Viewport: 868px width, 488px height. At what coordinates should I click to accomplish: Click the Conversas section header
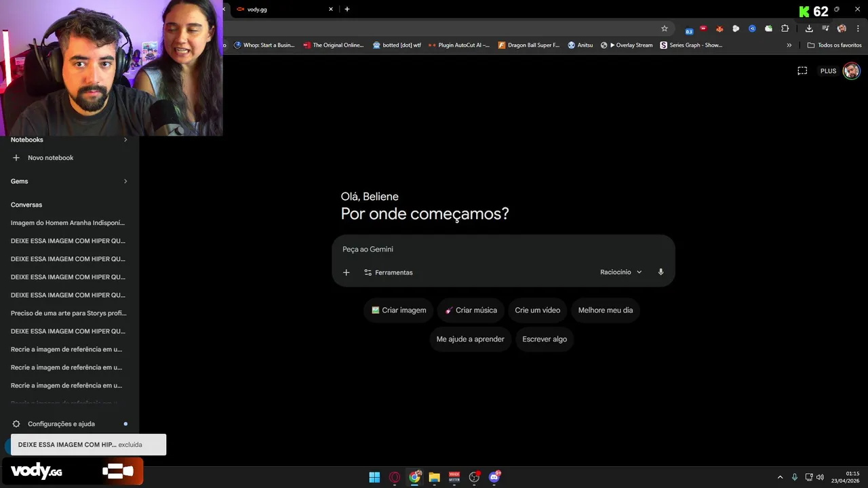pyautogui.click(x=26, y=205)
